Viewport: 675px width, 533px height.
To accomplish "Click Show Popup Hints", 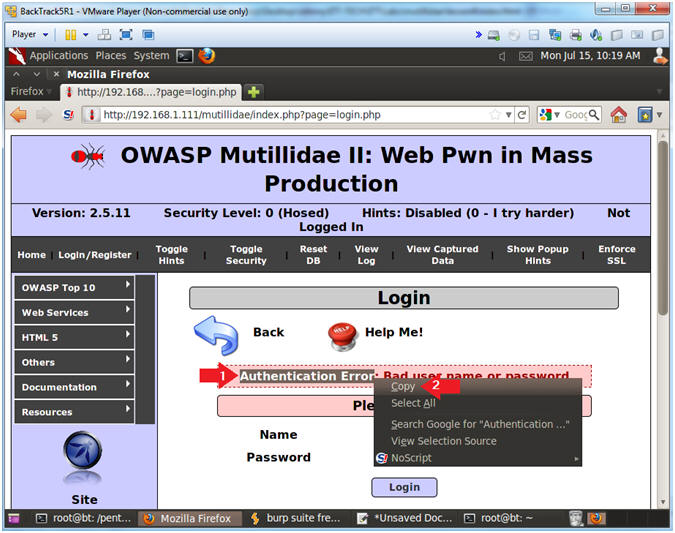I will tap(538, 254).
